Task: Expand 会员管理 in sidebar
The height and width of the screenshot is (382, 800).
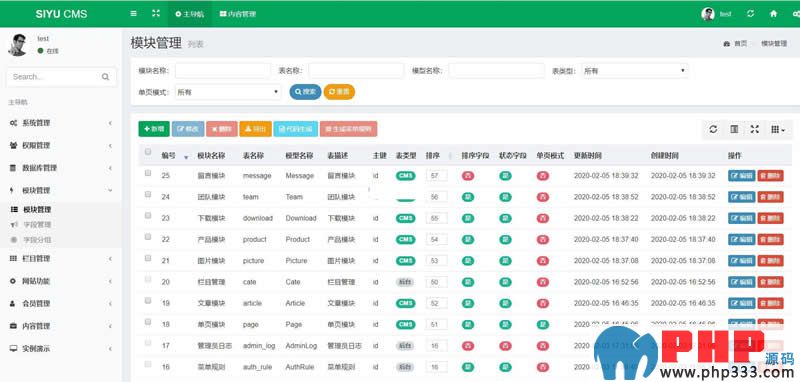Action: pos(61,303)
